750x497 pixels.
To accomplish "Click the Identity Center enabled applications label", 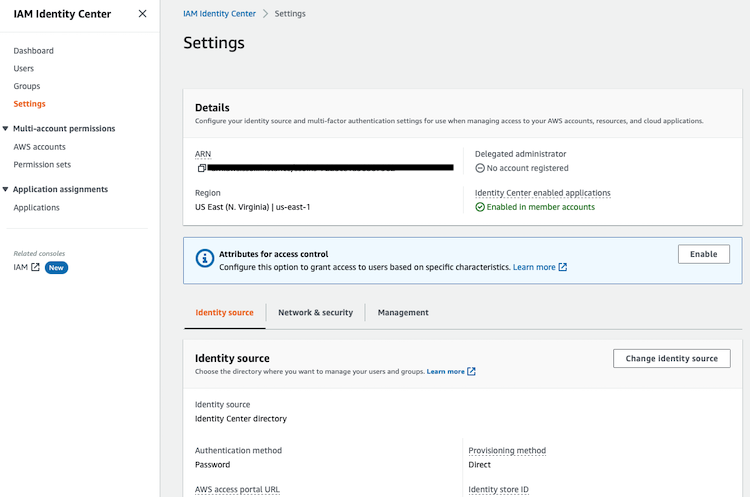I will tap(542, 193).
